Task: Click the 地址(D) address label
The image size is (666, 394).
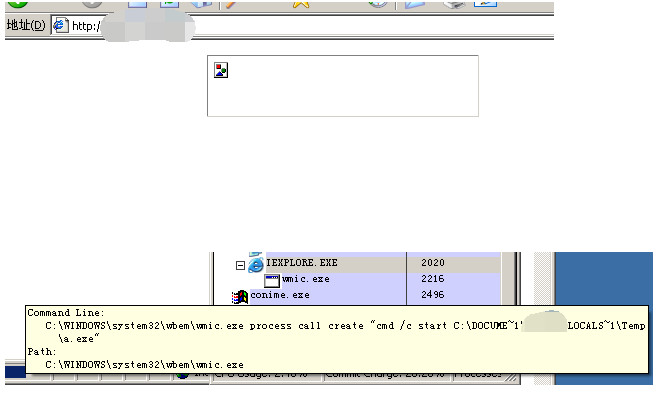Action: coord(26,25)
